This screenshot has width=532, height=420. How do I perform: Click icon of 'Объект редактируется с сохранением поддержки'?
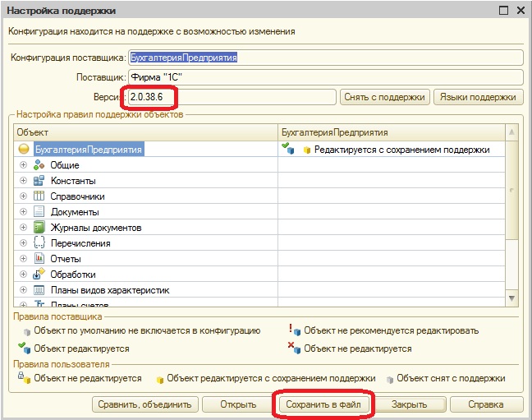160,380
